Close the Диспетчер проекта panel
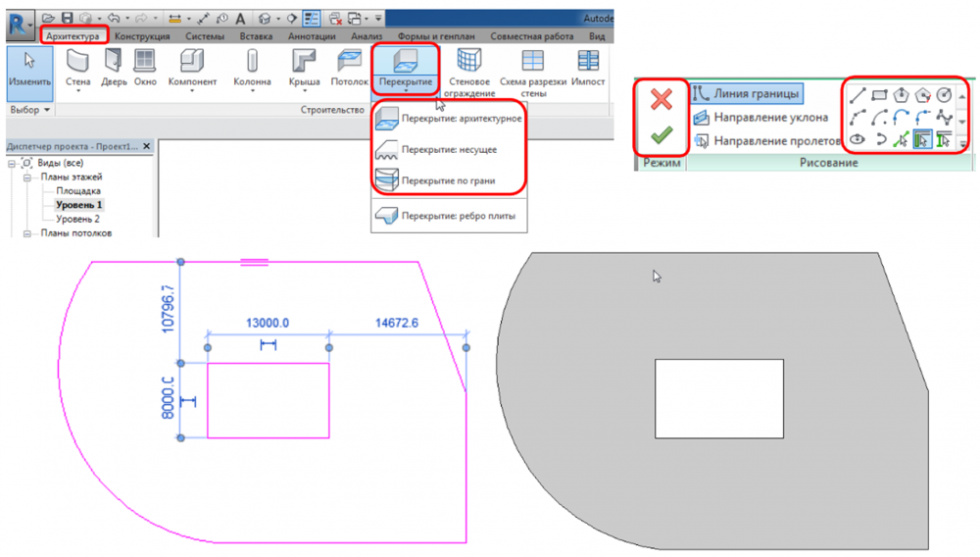The width and height of the screenshot is (980, 557). point(147,146)
